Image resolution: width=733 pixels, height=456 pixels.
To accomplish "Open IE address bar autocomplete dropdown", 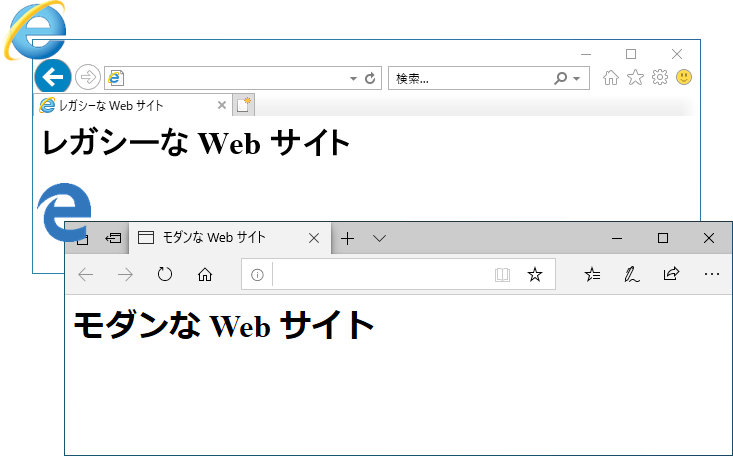I will tap(353, 79).
